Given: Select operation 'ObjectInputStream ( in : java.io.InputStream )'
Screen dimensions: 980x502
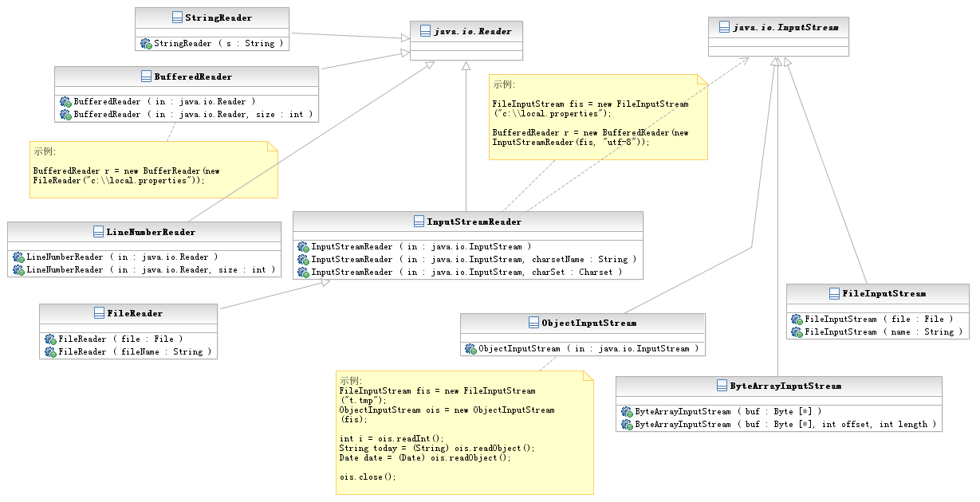Looking at the screenshot, I should click(x=588, y=349).
